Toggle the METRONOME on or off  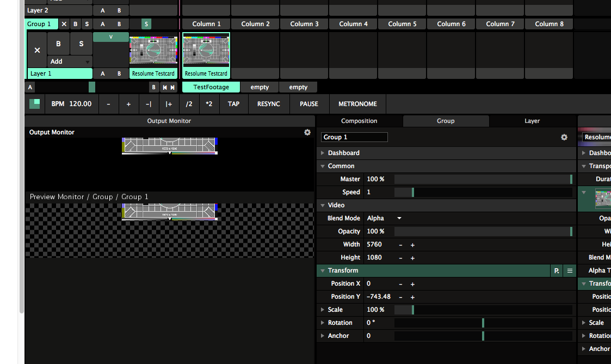pos(357,103)
